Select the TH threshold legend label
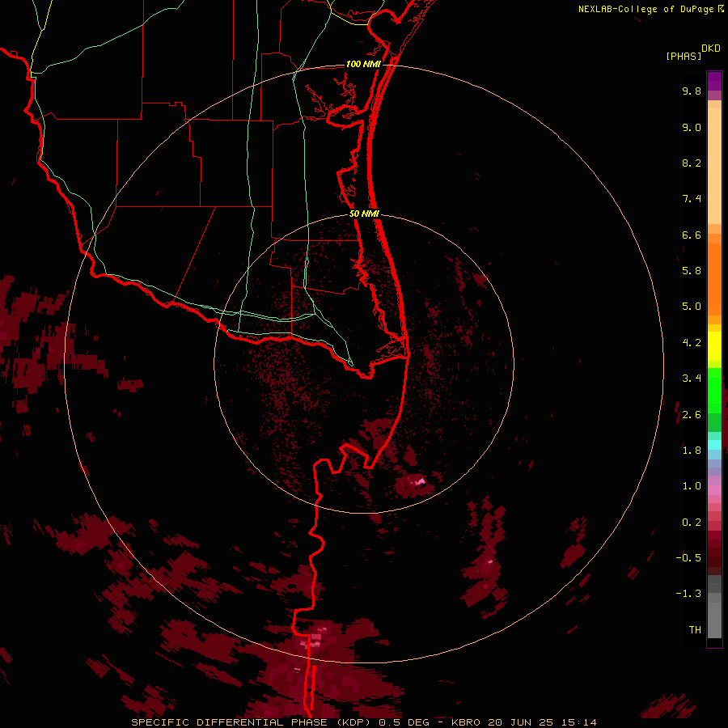The height and width of the screenshot is (728, 728). [x=695, y=630]
